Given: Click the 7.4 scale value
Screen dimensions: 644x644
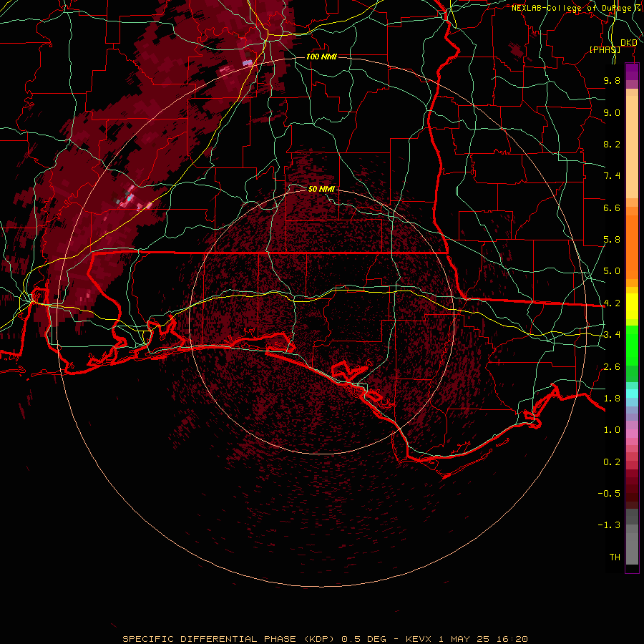Looking at the screenshot, I should coord(612,176).
